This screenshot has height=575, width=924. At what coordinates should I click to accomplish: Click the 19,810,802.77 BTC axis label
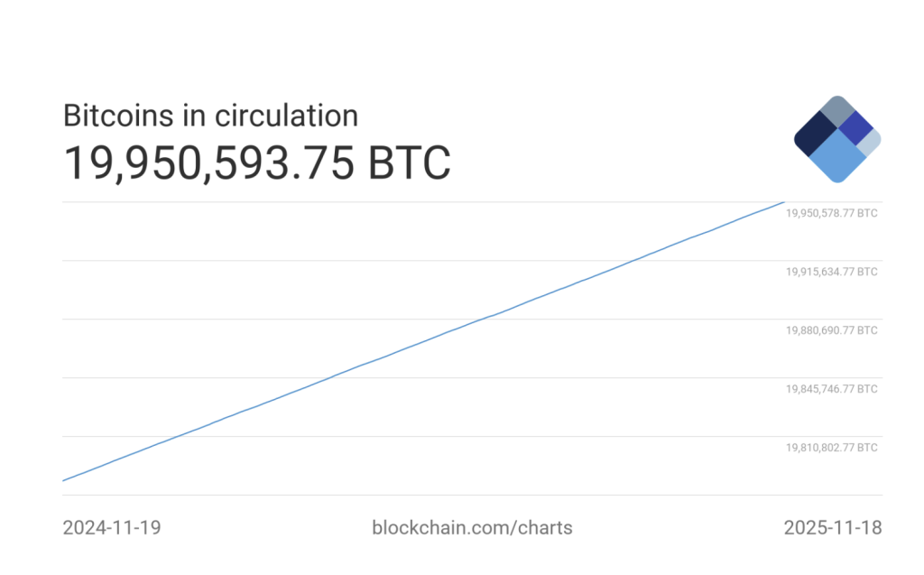click(831, 448)
